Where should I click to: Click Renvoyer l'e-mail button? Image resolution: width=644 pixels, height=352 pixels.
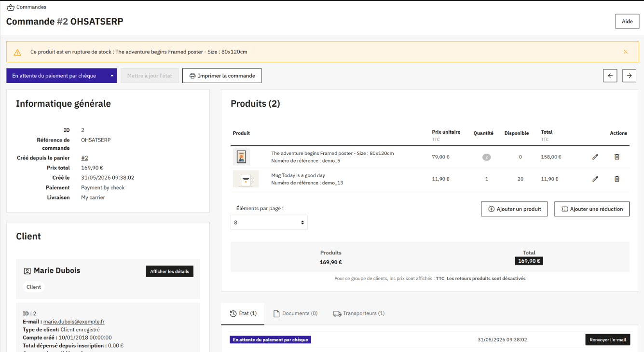pyautogui.click(x=608, y=340)
